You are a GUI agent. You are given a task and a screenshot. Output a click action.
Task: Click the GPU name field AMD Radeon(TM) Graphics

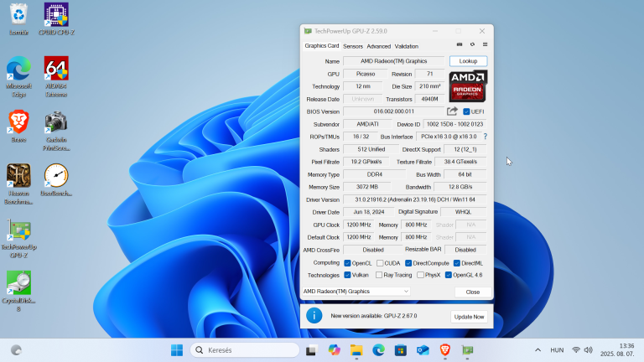[x=394, y=61]
